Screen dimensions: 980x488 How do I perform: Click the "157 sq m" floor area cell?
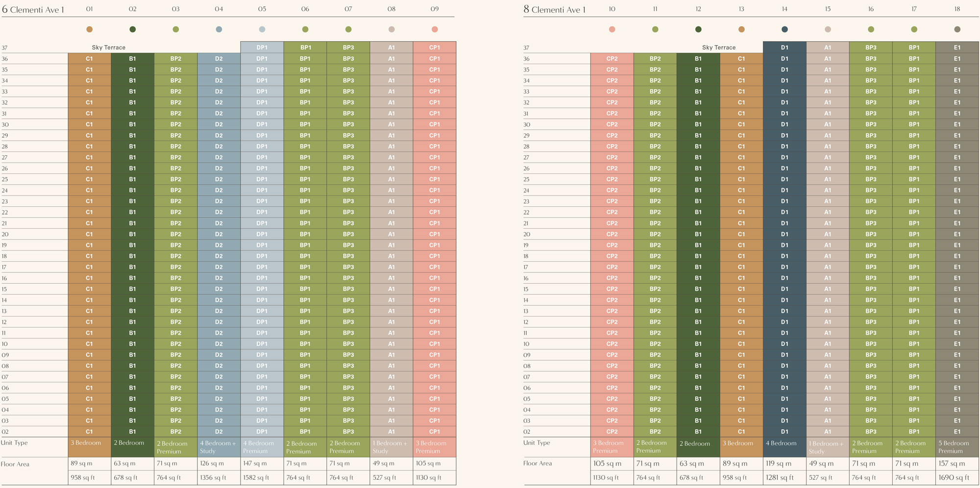957,464
